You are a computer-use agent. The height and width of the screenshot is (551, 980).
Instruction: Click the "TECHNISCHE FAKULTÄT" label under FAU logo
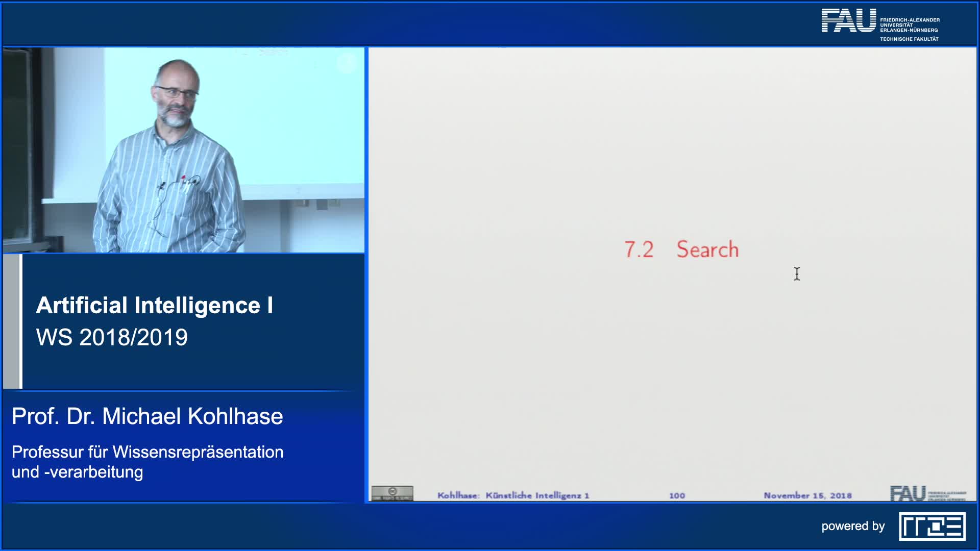pyautogui.click(x=909, y=39)
